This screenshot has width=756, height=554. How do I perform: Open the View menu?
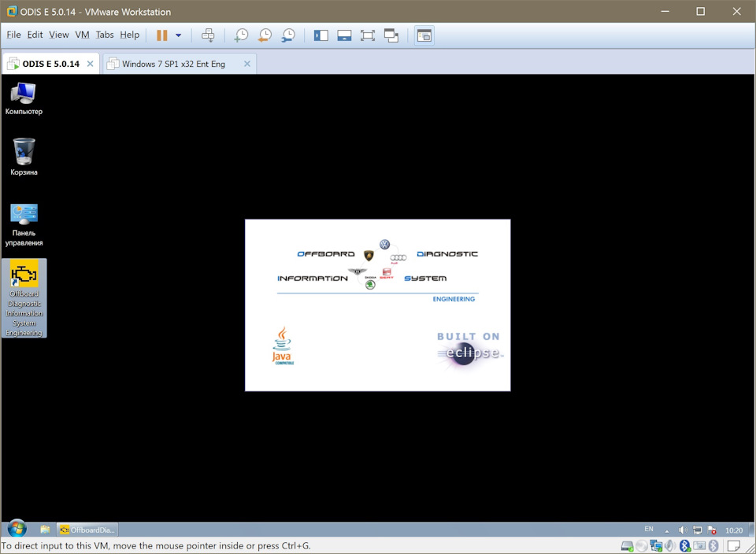pos(59,35)
